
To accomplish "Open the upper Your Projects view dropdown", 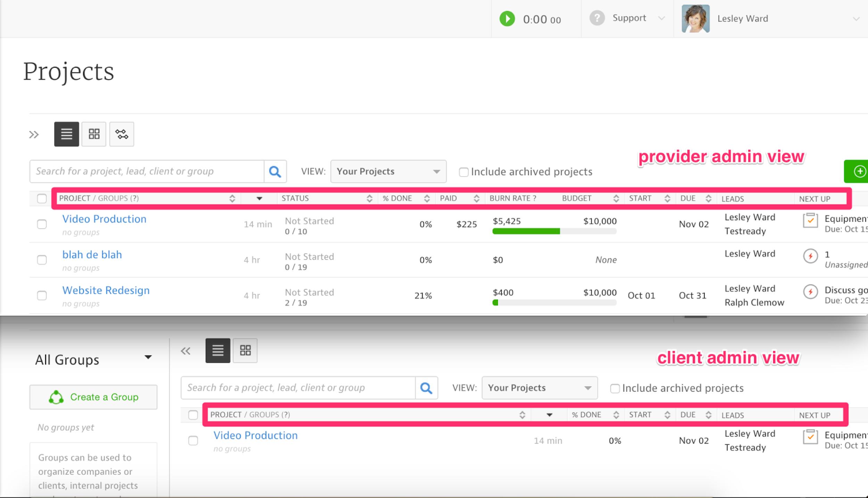I will coord(388,171).
